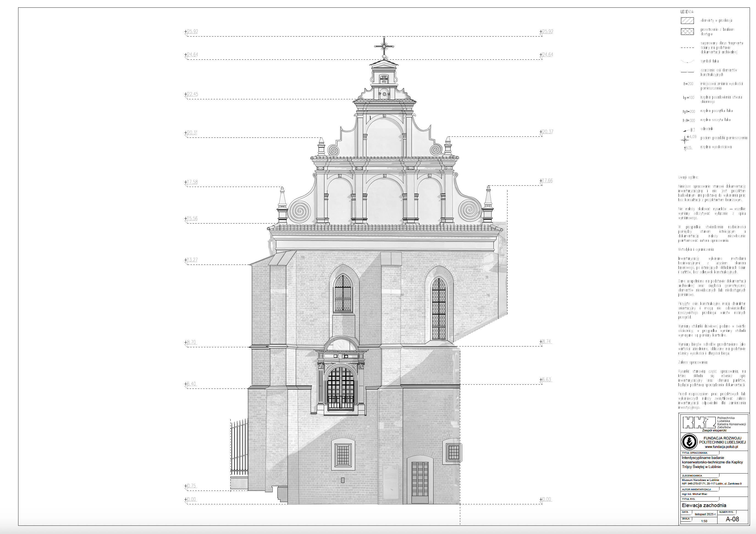Click the www.fundacja.pollub.pl web address
This screenshot has height=534, width=756.
tap(721, 447)
